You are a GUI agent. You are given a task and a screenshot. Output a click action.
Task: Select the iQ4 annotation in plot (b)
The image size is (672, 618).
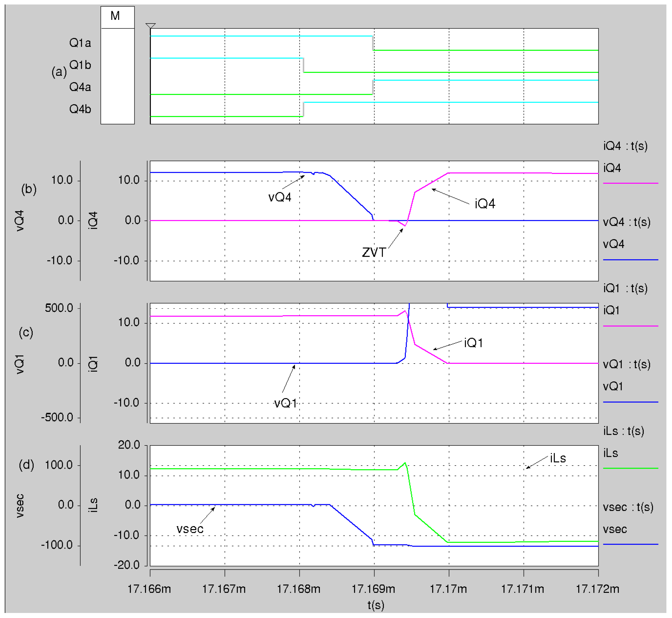tap(485, 204)
